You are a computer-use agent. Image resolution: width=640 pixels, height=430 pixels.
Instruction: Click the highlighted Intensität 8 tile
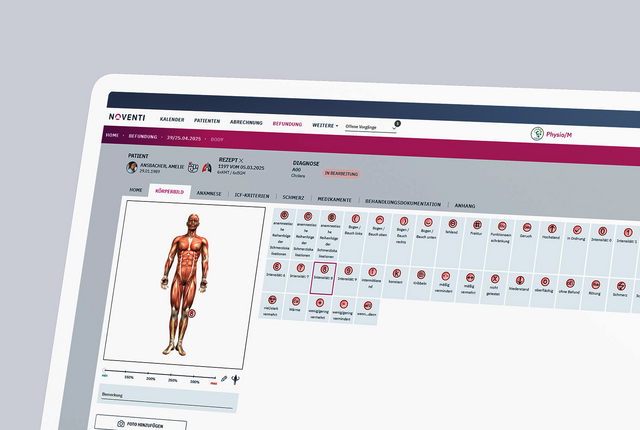coord(323,278)
